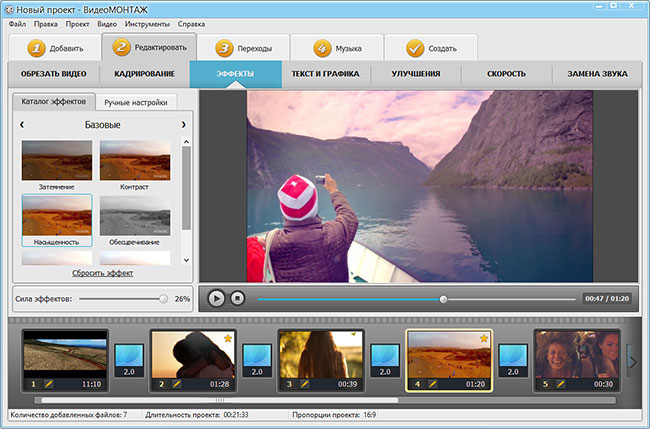Adjust Сила эффектов slider handle
The image size is (650, 429).
point(163,299)
